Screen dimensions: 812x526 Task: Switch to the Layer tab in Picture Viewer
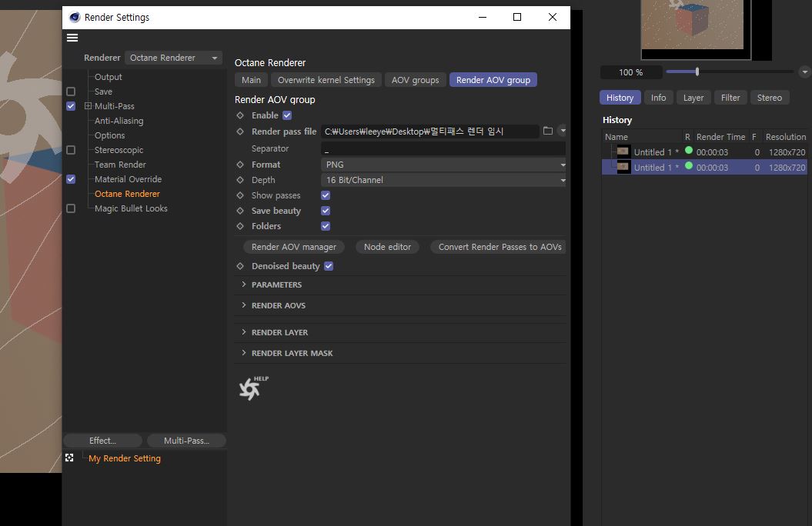[x=693, y=98]
